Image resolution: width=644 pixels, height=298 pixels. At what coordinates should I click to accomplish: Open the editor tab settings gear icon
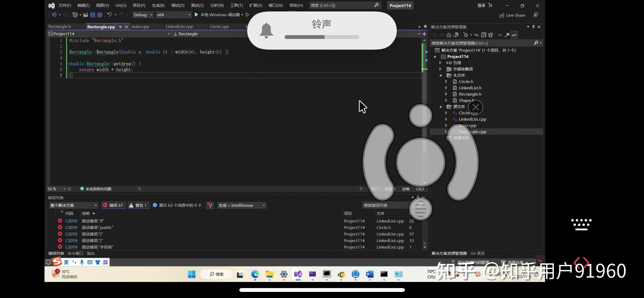tap(425, 26)
